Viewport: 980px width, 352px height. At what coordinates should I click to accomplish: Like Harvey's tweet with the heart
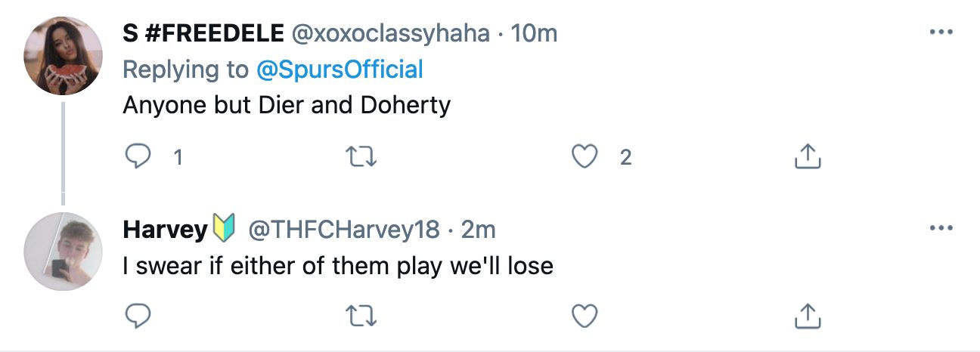click(x=585, y=315)
